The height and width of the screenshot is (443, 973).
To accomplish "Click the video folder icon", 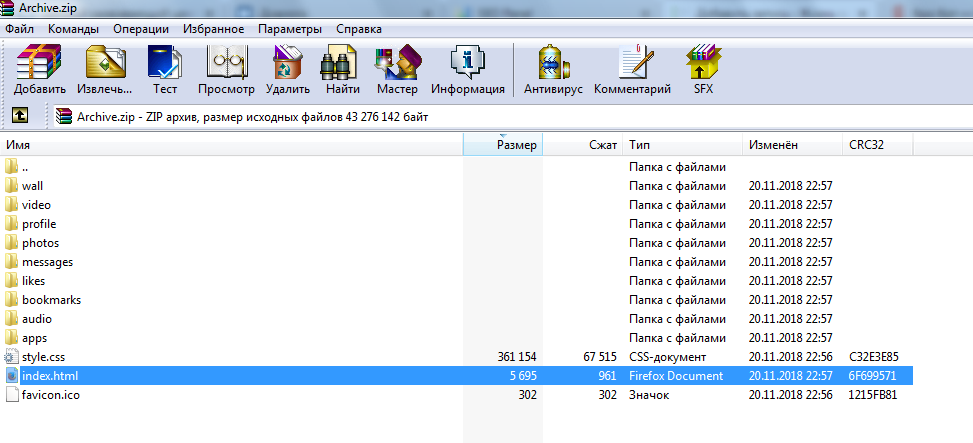I will pyautogui.click(x=11, y=205).
